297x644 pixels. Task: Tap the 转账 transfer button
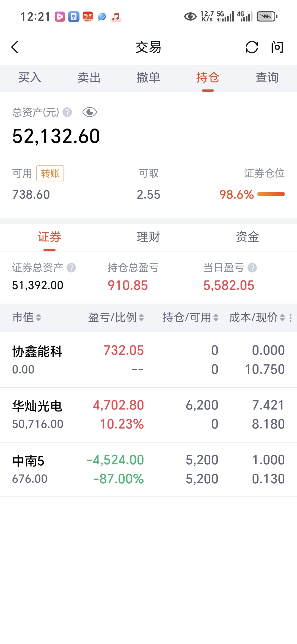pos(50,173)
